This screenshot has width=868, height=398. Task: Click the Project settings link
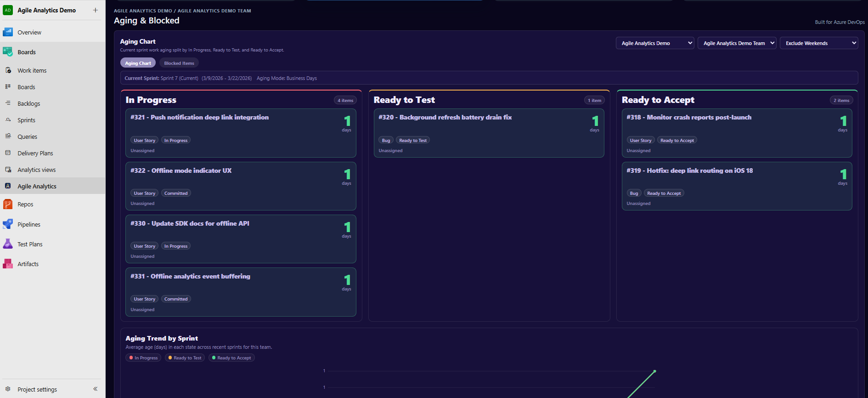(x=37, y=389)
